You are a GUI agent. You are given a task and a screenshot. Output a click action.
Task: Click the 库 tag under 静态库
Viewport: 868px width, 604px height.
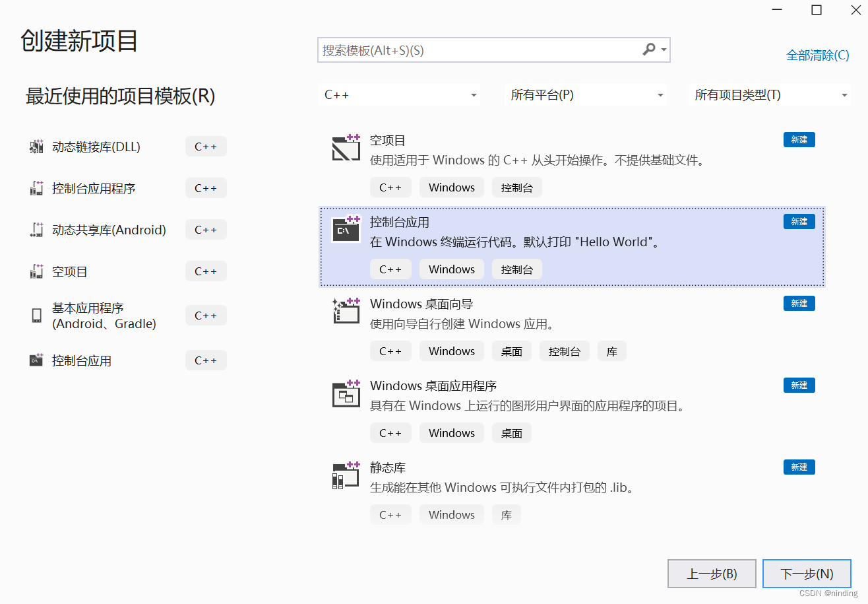pyautogui.click(x=507, y=515)
